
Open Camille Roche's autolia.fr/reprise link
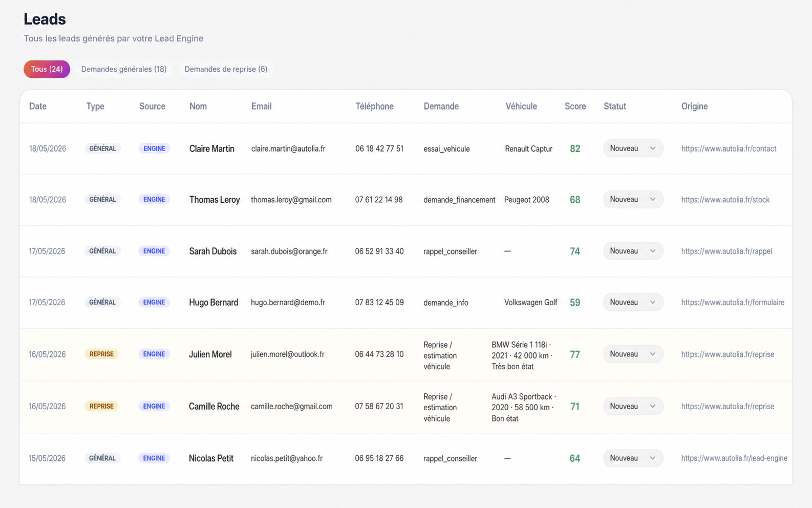(x=728, y=406)
